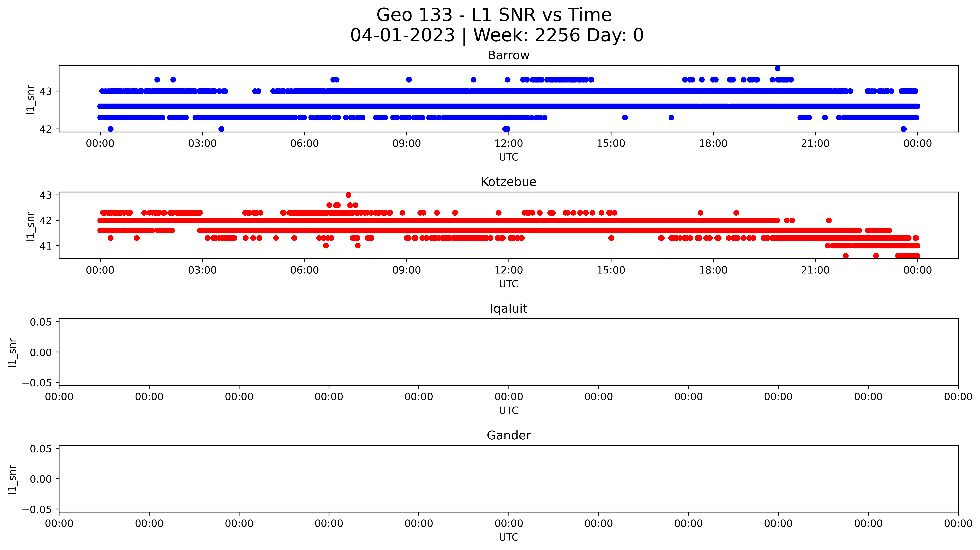The width and height of the screenshot is (980, 550).
Task: Click the 21:00 tick label on the Kotzebue plot
Action: click(x=815, y=271)
